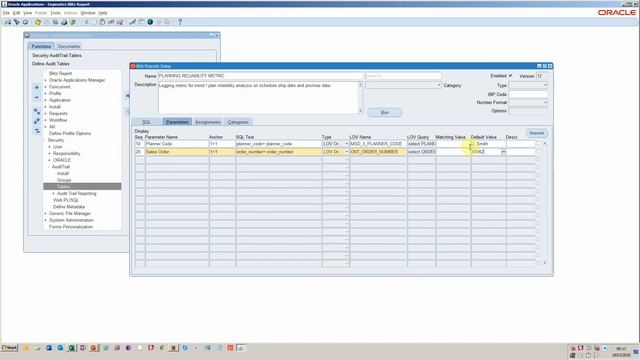Click the Collapse node minus icon in Navigator
Viewport: 640px width, 360px height.
click(36, 98)
